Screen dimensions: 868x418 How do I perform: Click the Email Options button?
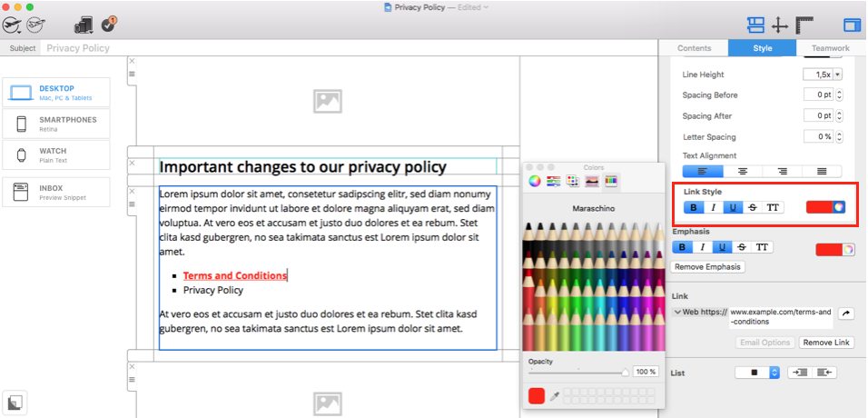click(x=764, y=343)
